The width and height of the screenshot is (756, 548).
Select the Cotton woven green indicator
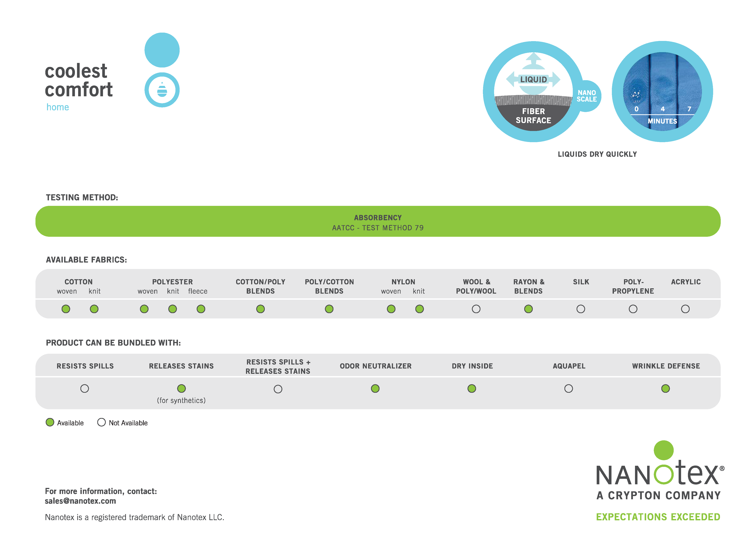pyautogui.click(x=66, y=309)
